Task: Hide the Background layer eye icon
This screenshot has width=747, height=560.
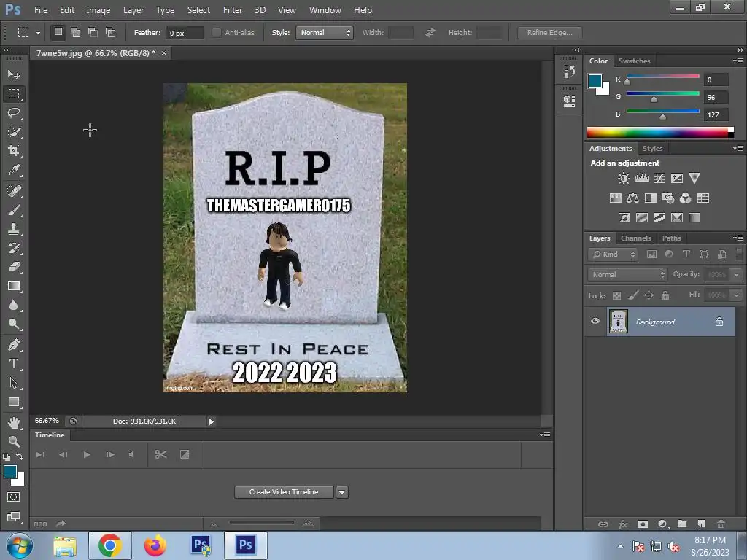Action: [595, 321]
